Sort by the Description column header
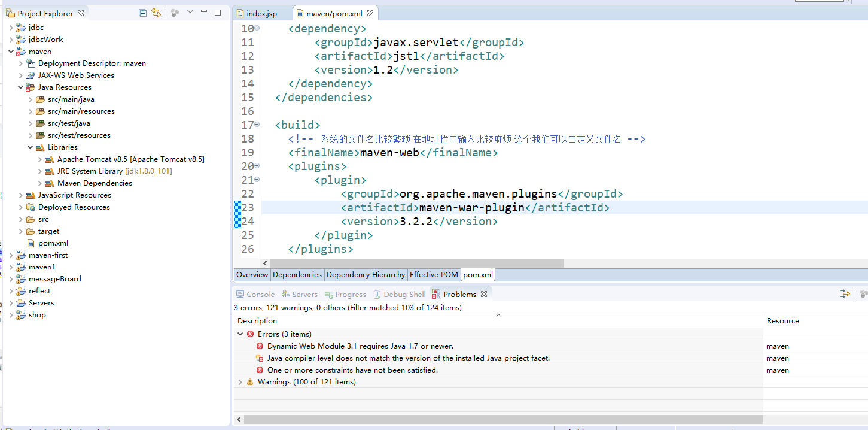Screen dimensions: 868x430 (498, 320)
